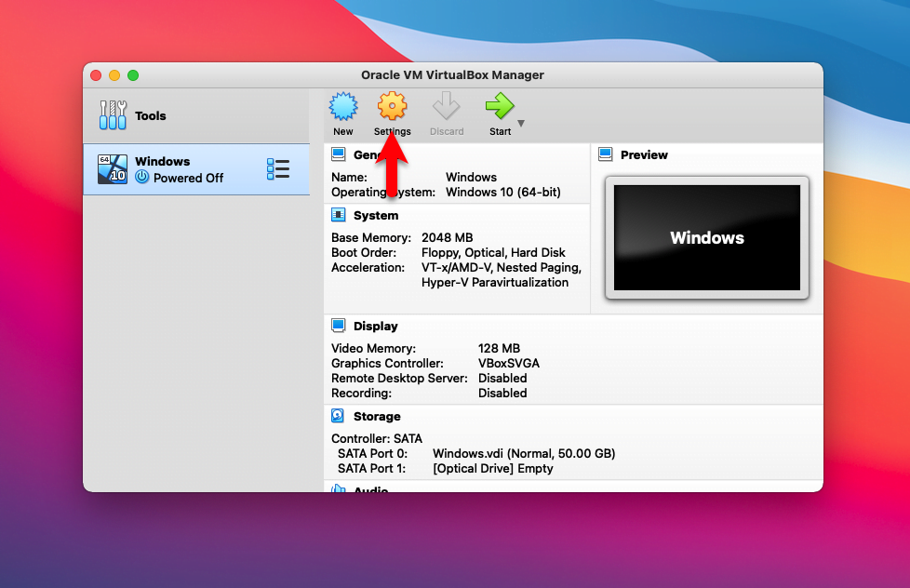Click the Audio section speaker icon

click(x=338, y=488)
